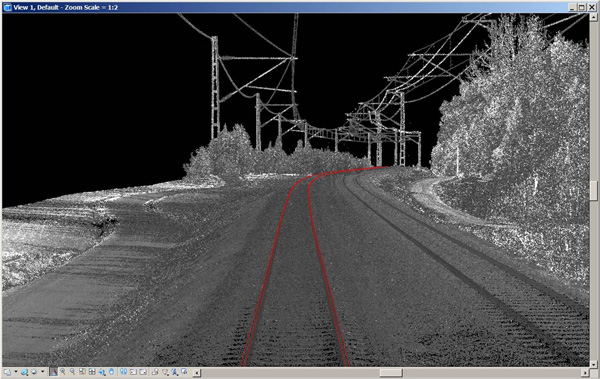Select the Update View tool

point(53,372)
